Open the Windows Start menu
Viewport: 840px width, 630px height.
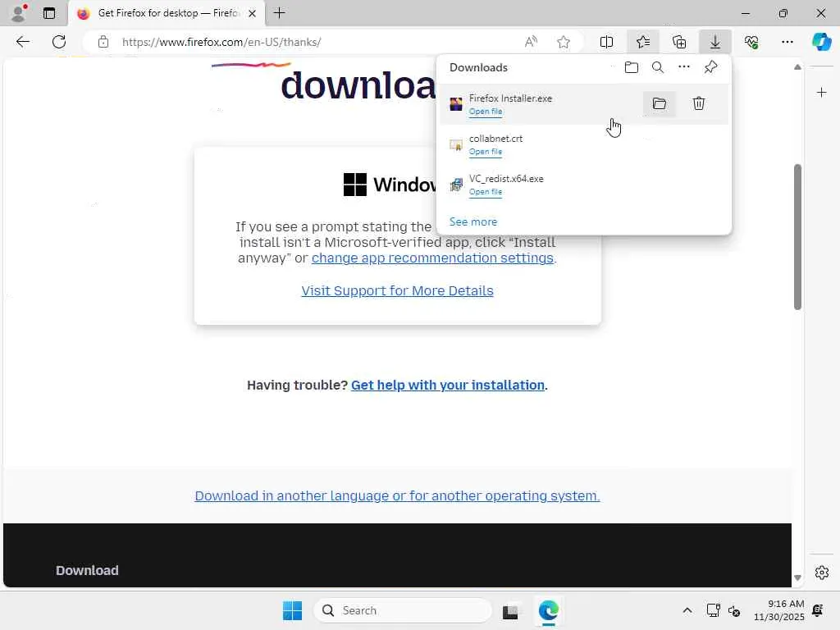tap(293, 610)
